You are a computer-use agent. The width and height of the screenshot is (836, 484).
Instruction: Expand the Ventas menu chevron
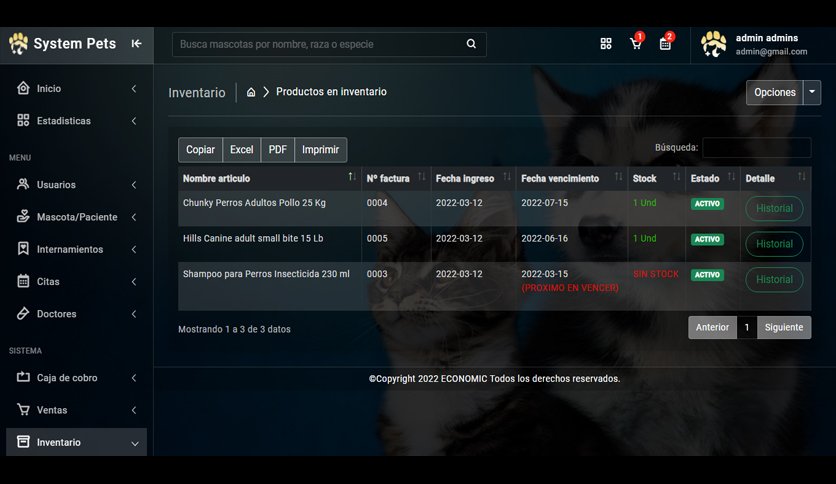[134, 410]
